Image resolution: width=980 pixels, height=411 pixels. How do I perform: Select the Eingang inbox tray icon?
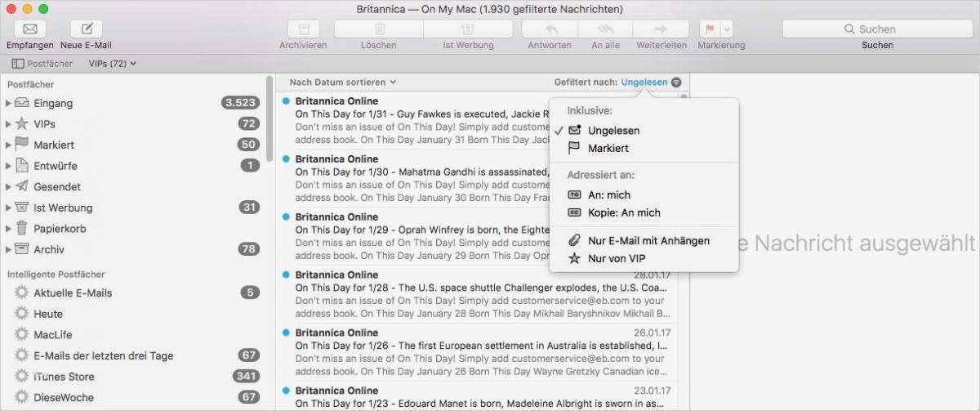point(21,103)
